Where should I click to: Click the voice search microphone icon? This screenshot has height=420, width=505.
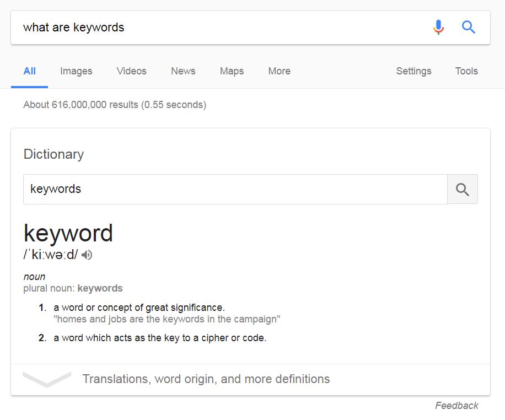(438, 28)
